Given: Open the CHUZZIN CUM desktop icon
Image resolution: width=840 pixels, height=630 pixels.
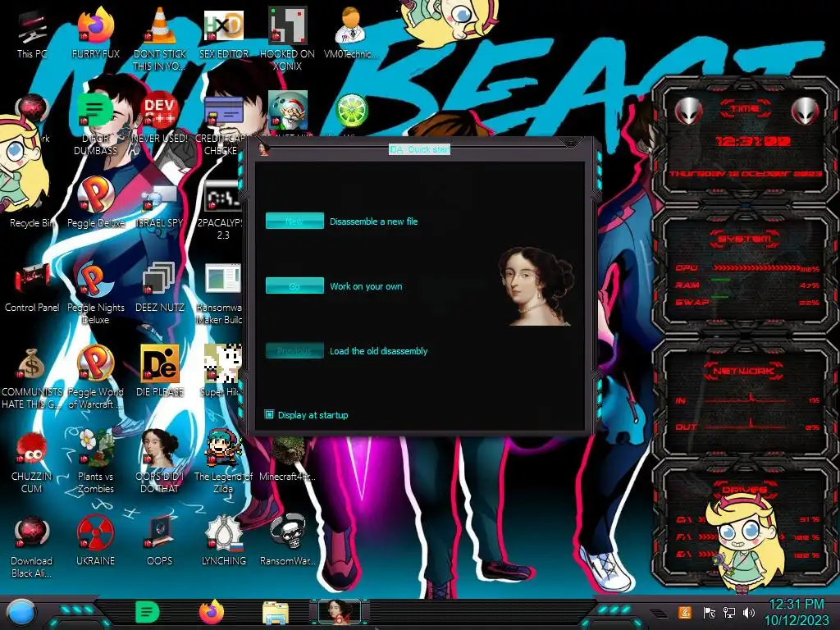Looking at the screenshot, I should click(x=32, y=449).
